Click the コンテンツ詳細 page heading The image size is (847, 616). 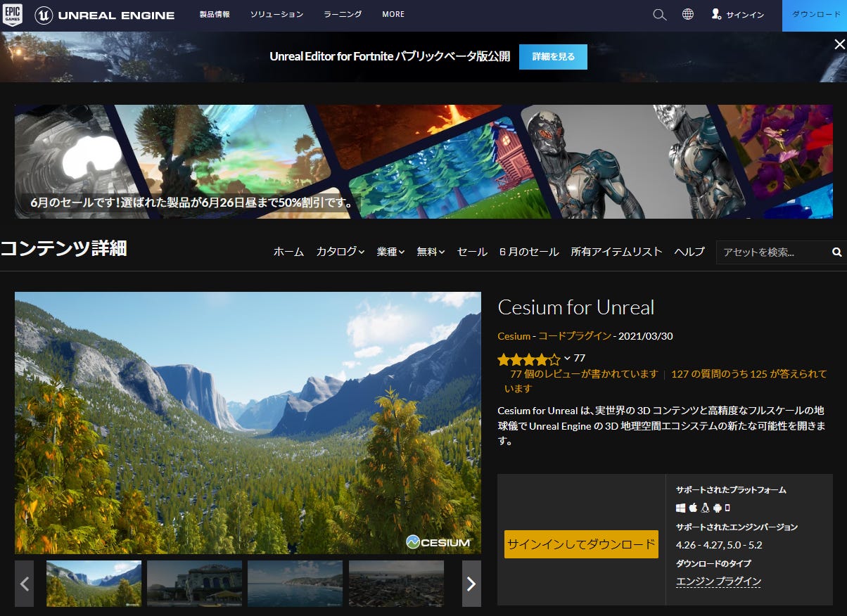(63, 248)
